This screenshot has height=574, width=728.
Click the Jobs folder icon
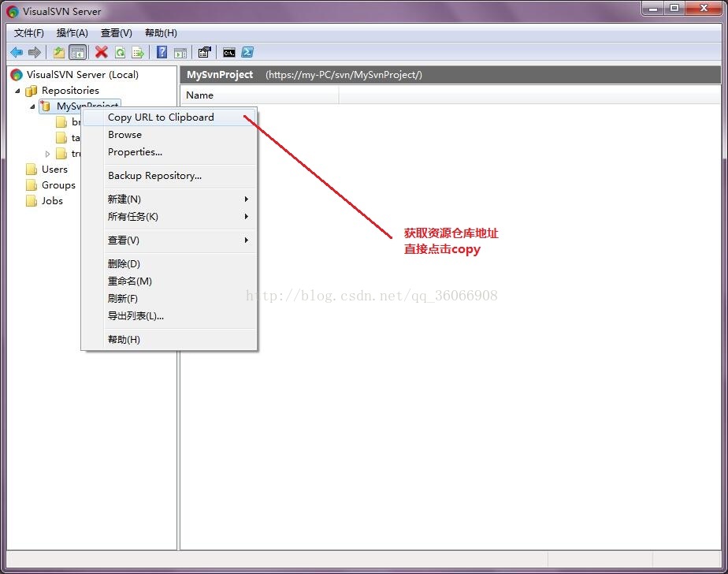tap(31, 201)
